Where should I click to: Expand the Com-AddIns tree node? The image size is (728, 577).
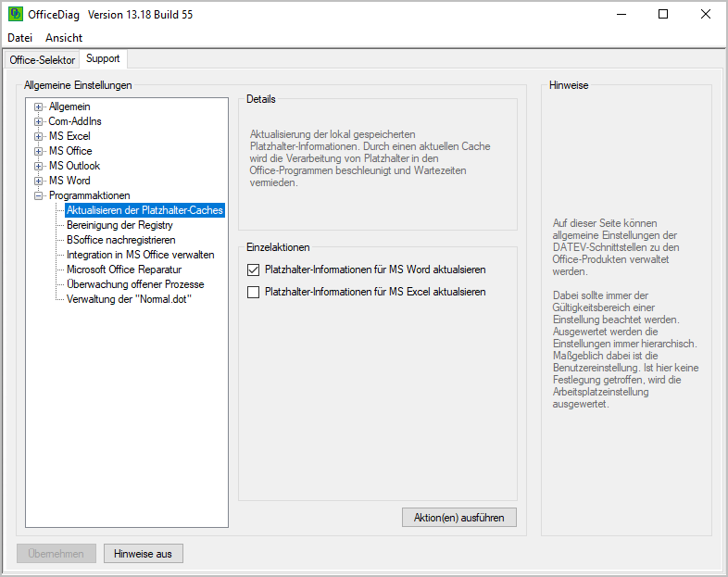click(39, 121)
